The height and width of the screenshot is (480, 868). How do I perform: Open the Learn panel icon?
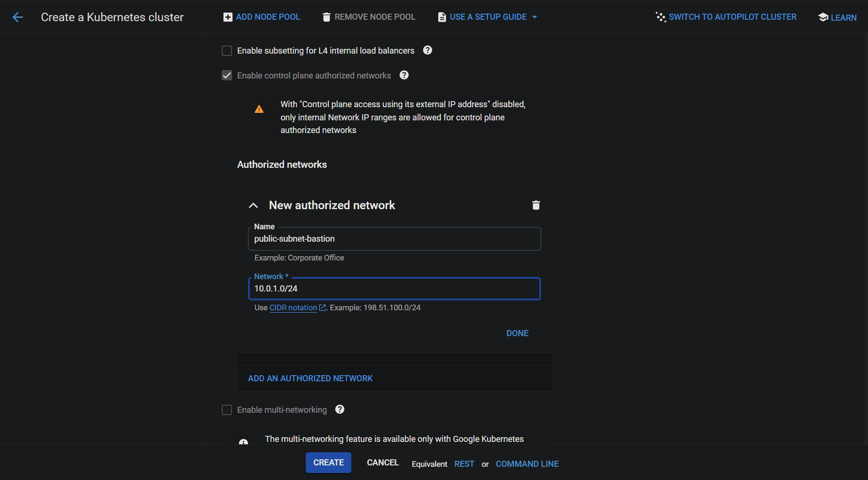[823, 17]
